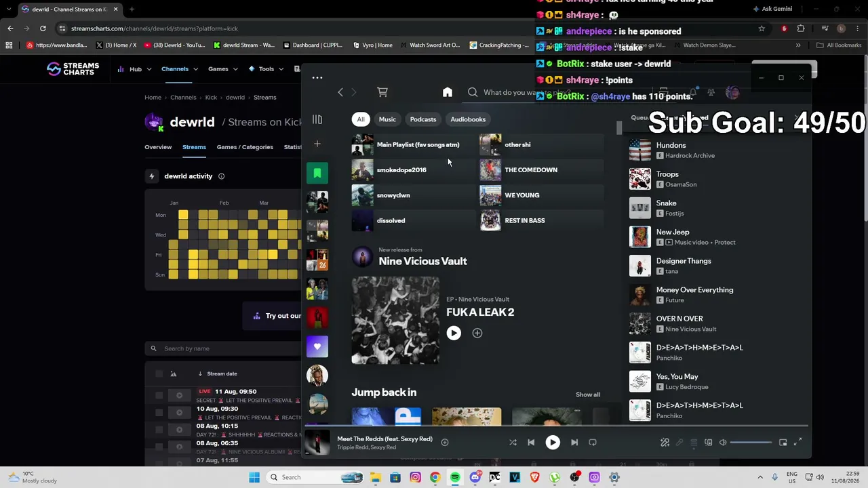868x488 pixels.
Task: Tick the select-all checkbox in streams table header
Action: [159, 373]
